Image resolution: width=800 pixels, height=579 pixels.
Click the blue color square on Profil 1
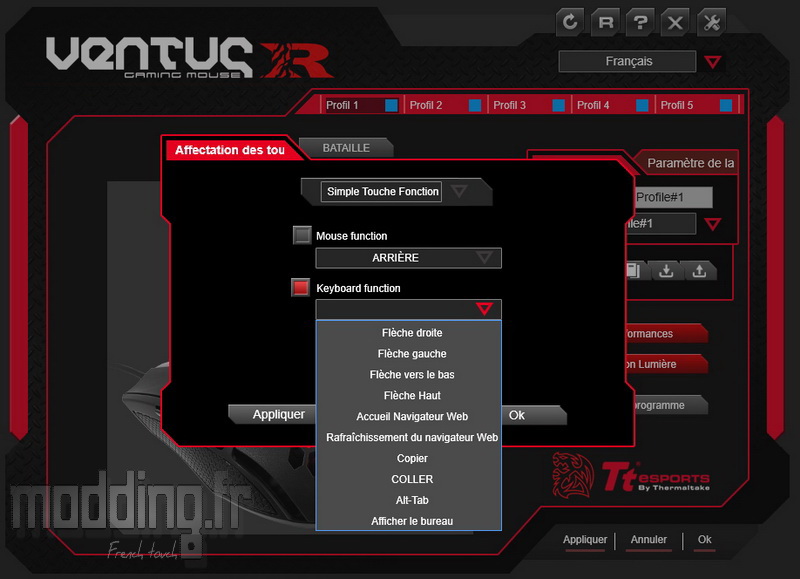coord(391,105)
